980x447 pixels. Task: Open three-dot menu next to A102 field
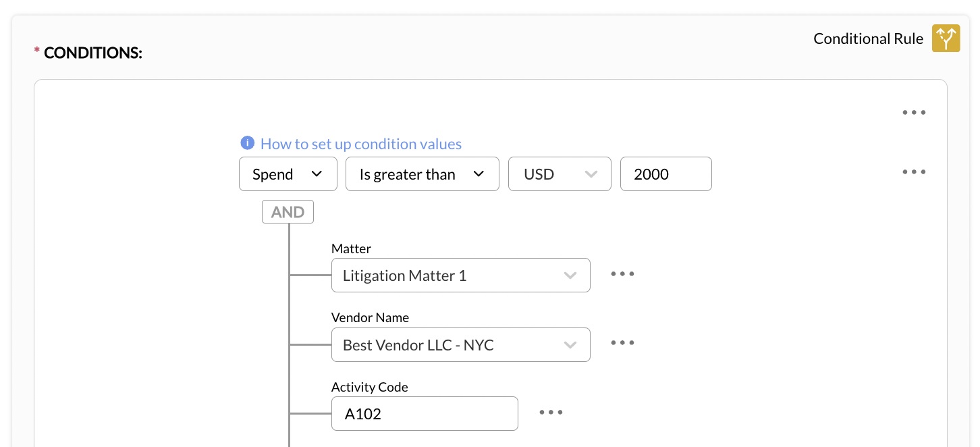[x=551, y=412]
